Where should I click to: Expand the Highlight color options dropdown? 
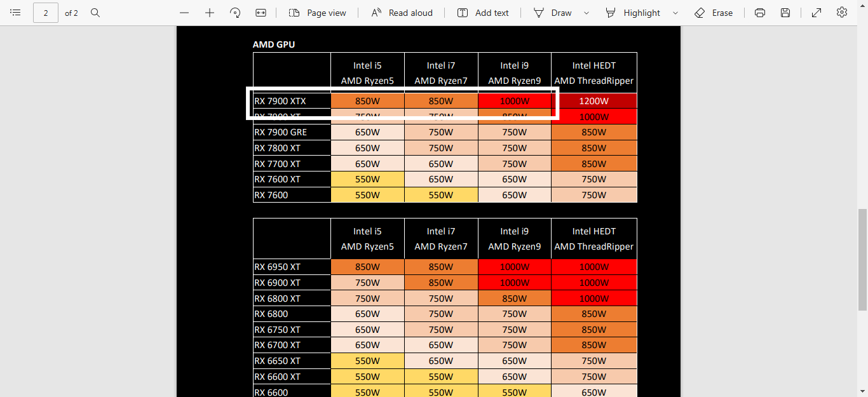675,13
